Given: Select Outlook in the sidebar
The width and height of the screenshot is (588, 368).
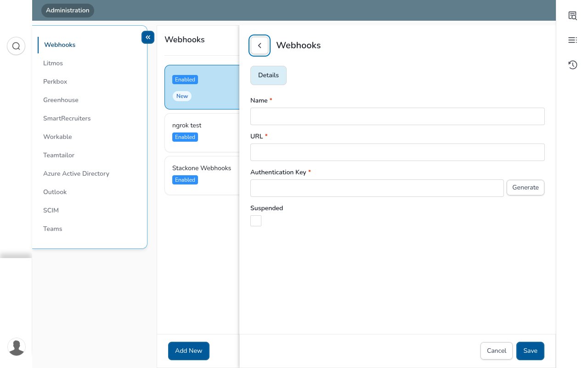Looking at the screenshot, I should (x=55, y=192).
